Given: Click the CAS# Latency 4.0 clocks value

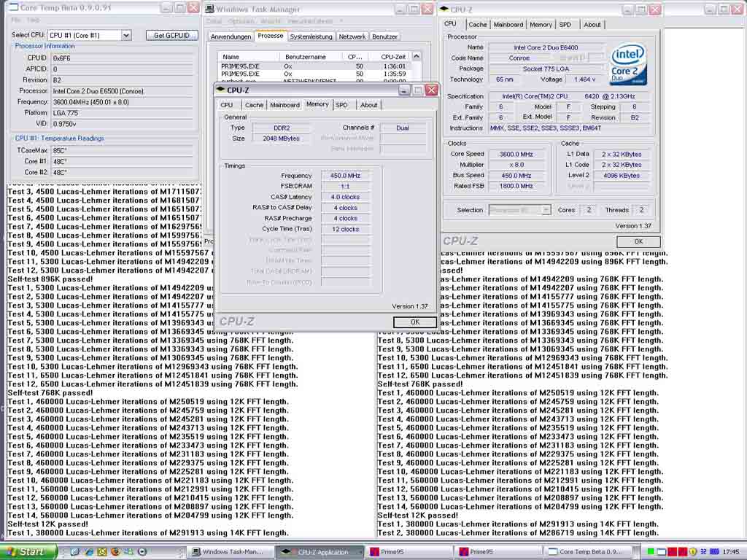Looking at the screenshot, I should [x=345, y=197].
